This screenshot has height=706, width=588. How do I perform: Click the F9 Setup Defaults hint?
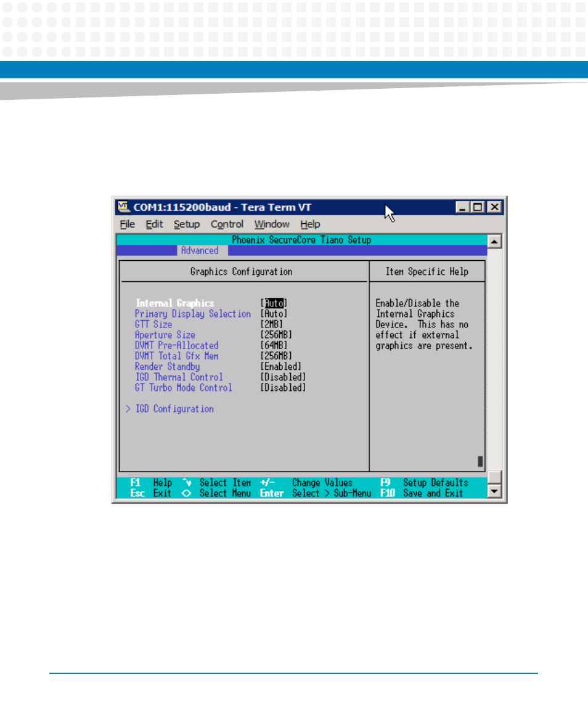[x=425, y=483]
